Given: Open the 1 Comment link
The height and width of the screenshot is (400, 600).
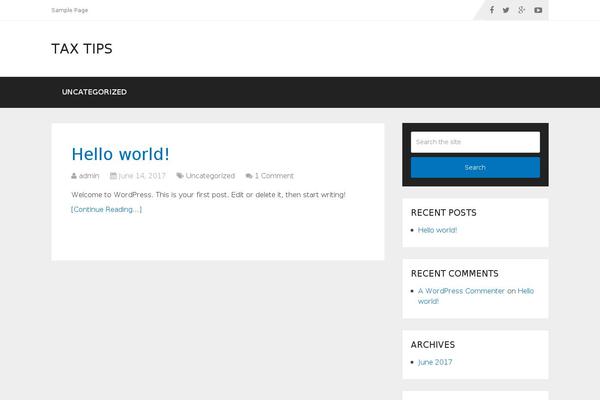Looking at the screenshot, I should click(274, 176).
